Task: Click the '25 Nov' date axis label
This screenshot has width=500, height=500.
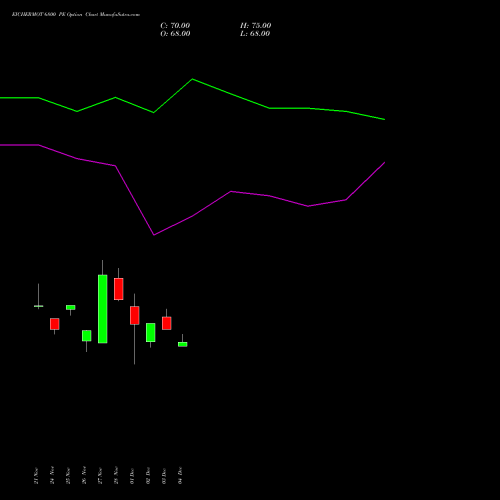Action: (68, 475)
